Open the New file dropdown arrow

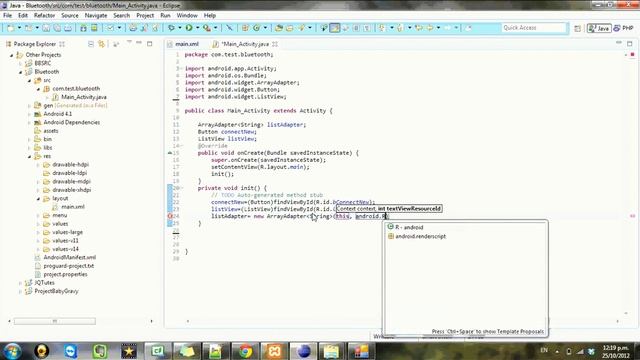19,28
